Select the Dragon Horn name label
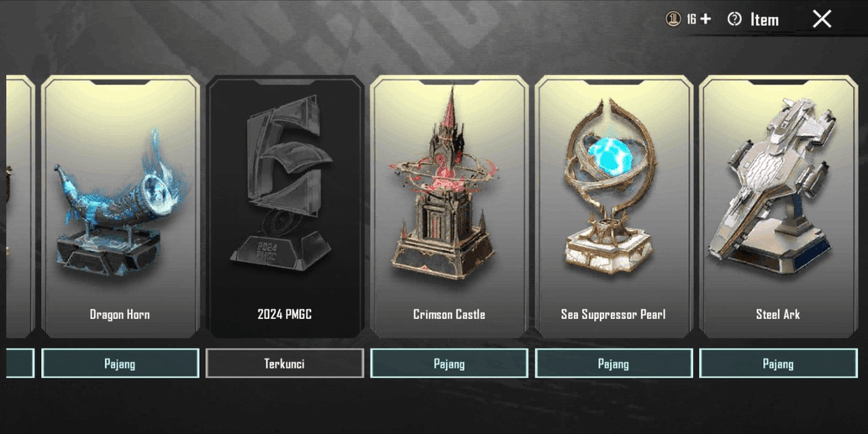 click(119, 314)
